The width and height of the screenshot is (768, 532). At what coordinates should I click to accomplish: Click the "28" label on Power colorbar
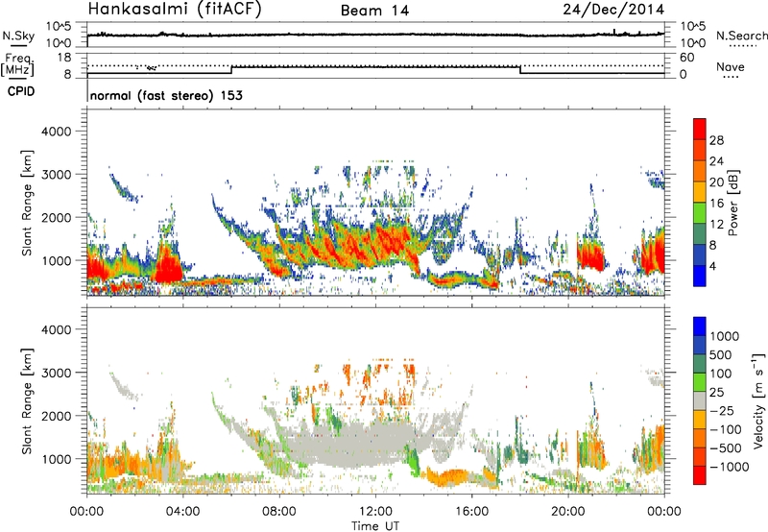point(716,140)
